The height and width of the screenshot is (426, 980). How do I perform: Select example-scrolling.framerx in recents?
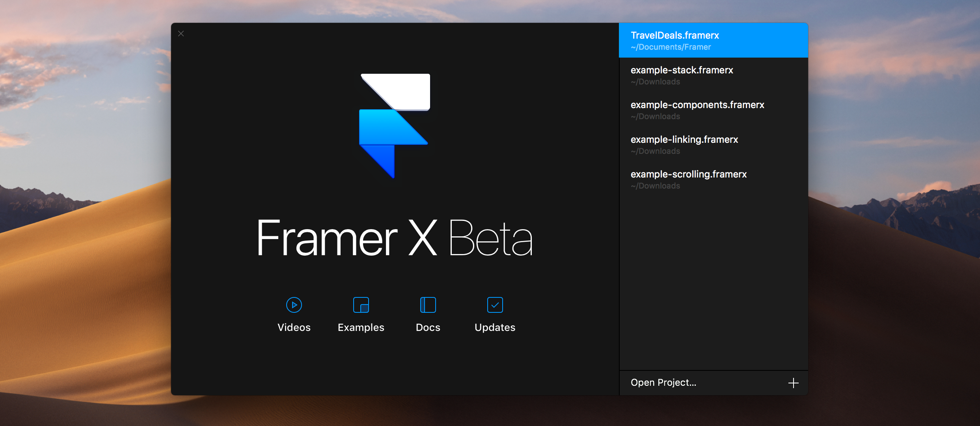point(713,179)
